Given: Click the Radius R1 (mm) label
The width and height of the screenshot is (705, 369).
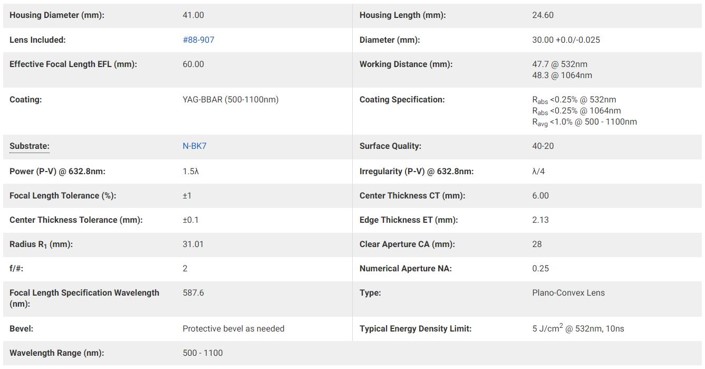Looking at the screenshot, I should [41, 245].
